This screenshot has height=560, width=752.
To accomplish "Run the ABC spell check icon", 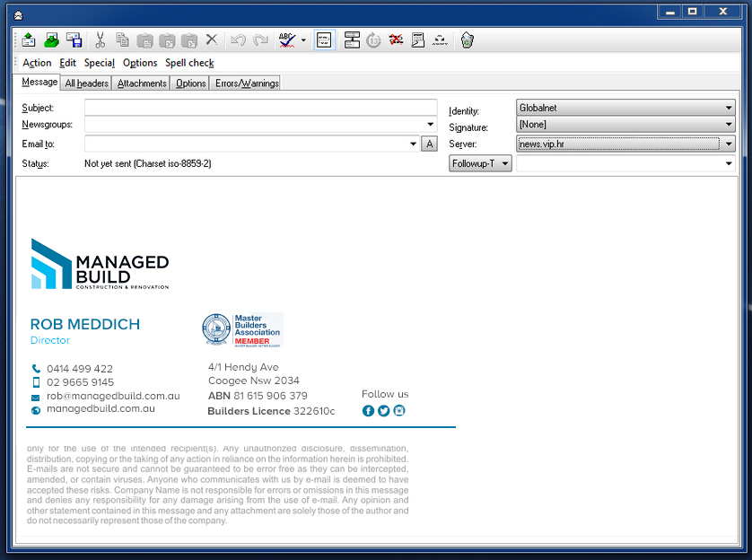I will [x=287, y=40].
